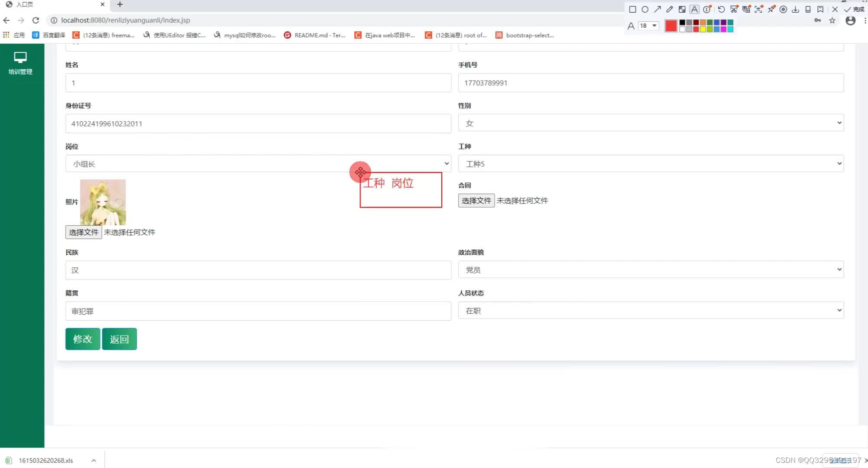Open the font size 18 dropdown
Viewport: 868px width, 468px height.
[648, 26]
